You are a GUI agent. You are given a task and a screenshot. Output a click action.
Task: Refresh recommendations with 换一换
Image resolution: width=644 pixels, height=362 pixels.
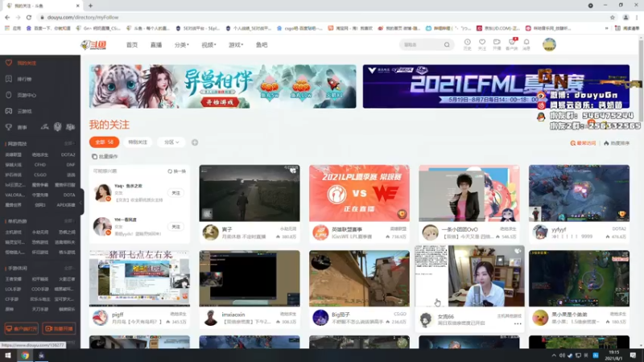click(x=176, y=171)
